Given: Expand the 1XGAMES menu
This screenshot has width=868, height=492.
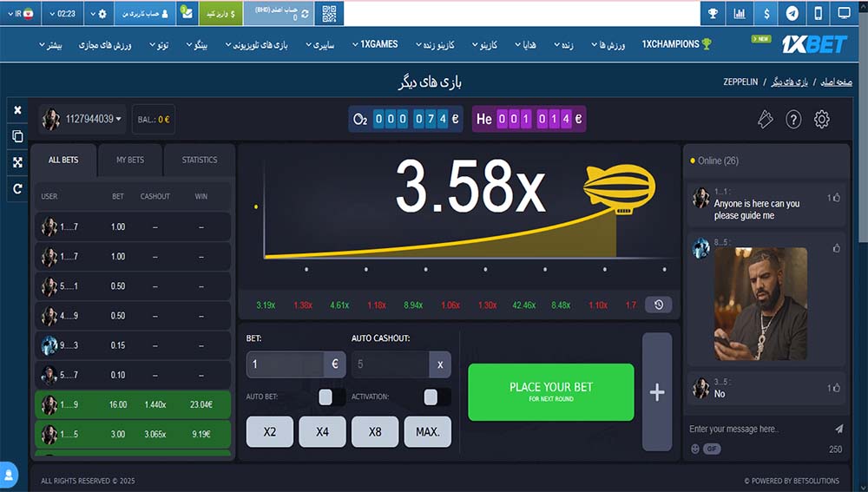Looking at the screenshot, I should click(375, 44).
